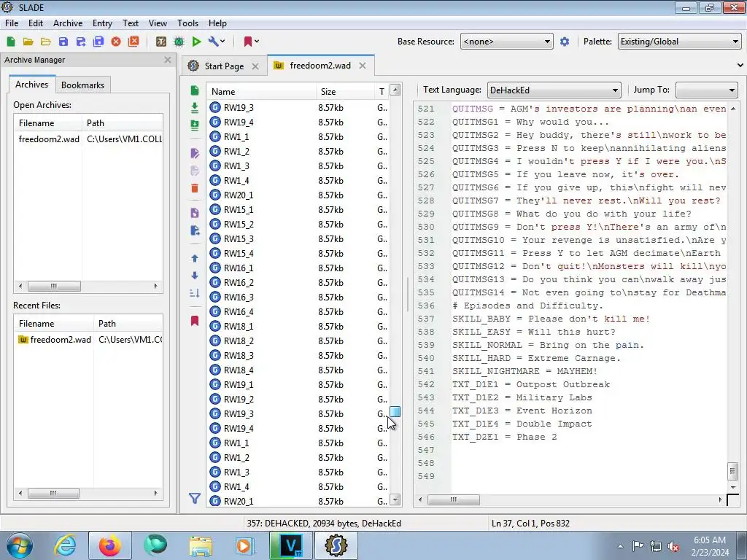Open the Entry menu
The height and width of the screenshot is (560, 747).
(x=102, y=23)
